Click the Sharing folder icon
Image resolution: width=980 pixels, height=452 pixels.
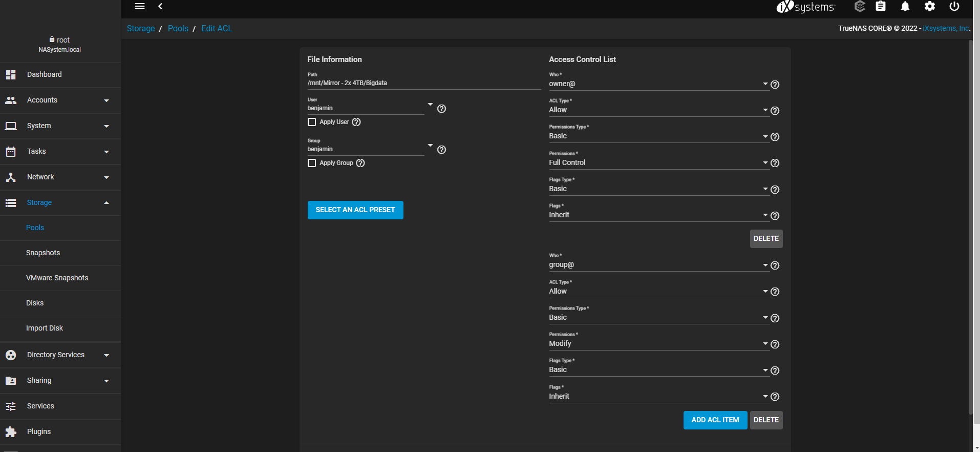11,381
